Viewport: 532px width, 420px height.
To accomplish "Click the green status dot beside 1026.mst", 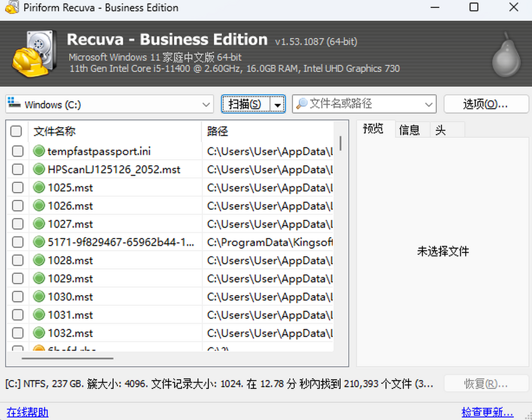I will pos(39,206).
